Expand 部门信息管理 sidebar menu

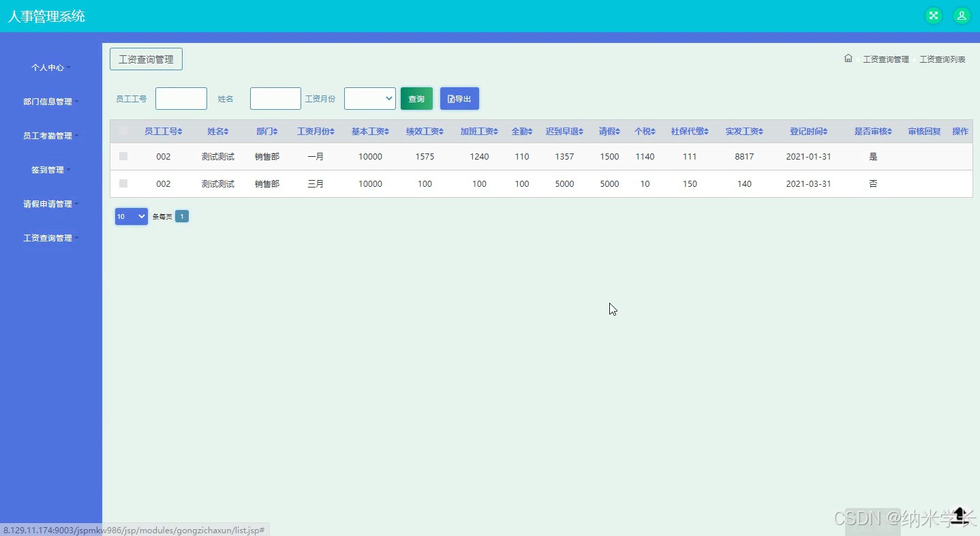click(x=51, y=102)
